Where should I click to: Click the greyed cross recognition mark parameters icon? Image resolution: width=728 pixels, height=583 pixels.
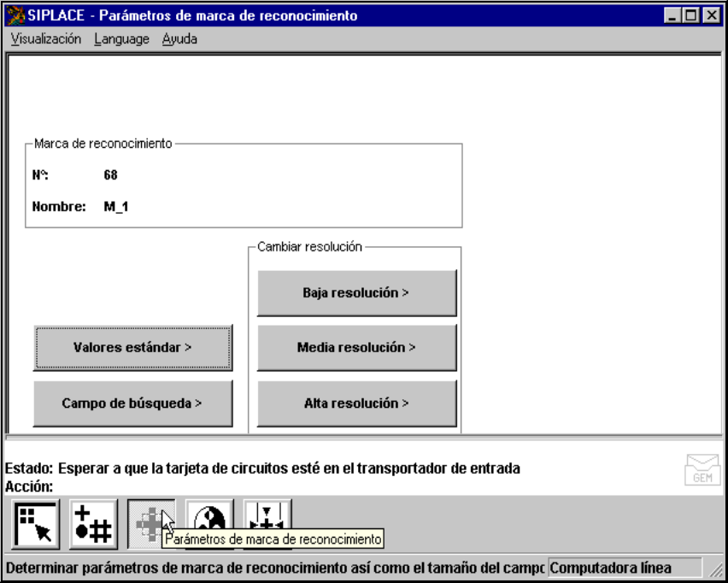click(x=151, y=524)
